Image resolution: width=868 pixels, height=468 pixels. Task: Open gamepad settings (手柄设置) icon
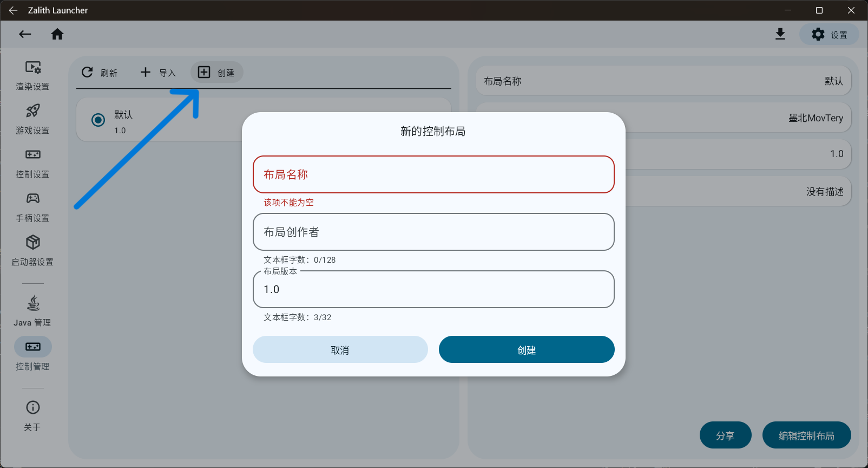point(32,199)
